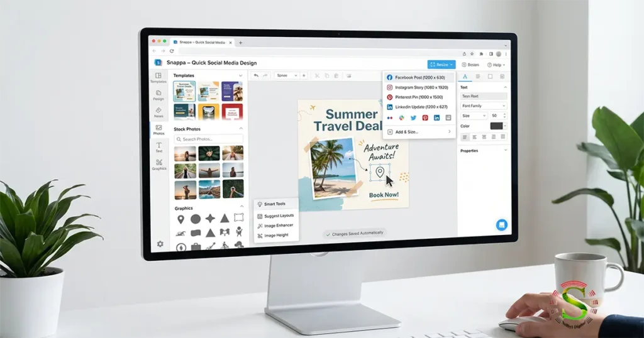Viewport: 644px width, 338px height.
Task: Add the map pin graphic
Action: [180, 219]
